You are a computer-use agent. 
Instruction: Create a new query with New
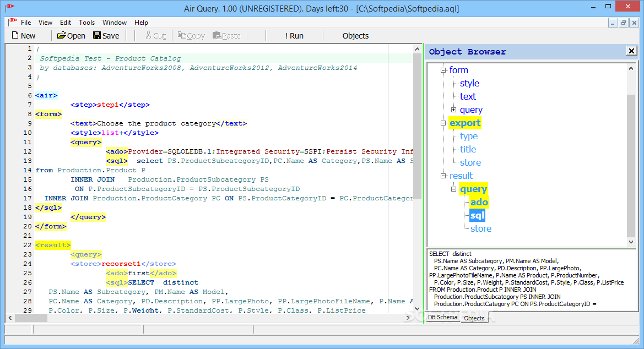click(24, 36)
